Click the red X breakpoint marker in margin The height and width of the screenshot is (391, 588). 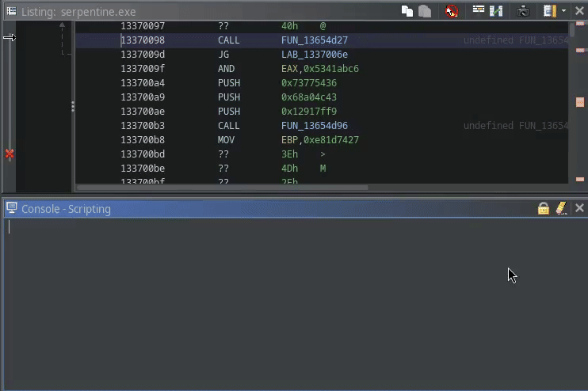(10, 154)
